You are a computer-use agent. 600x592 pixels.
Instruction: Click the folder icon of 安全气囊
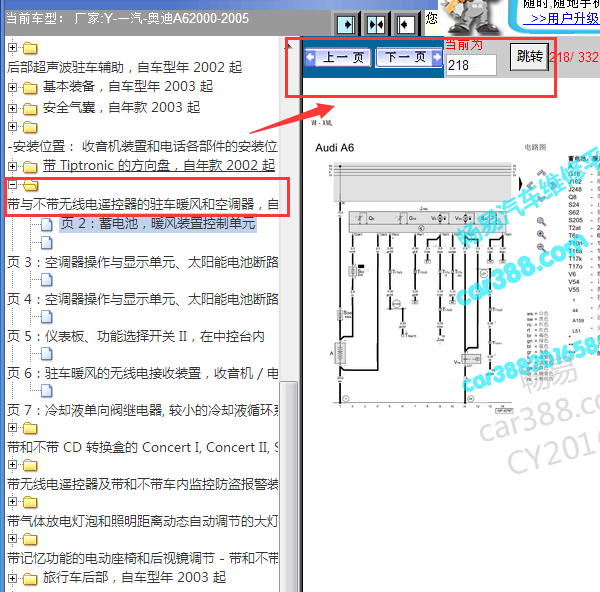pyautogui.click(x=30, y=109)
